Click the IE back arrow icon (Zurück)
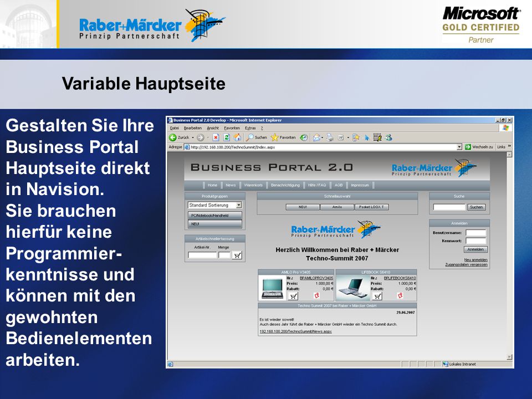Screen dimensions: 532x399 (x=173, y=137)
